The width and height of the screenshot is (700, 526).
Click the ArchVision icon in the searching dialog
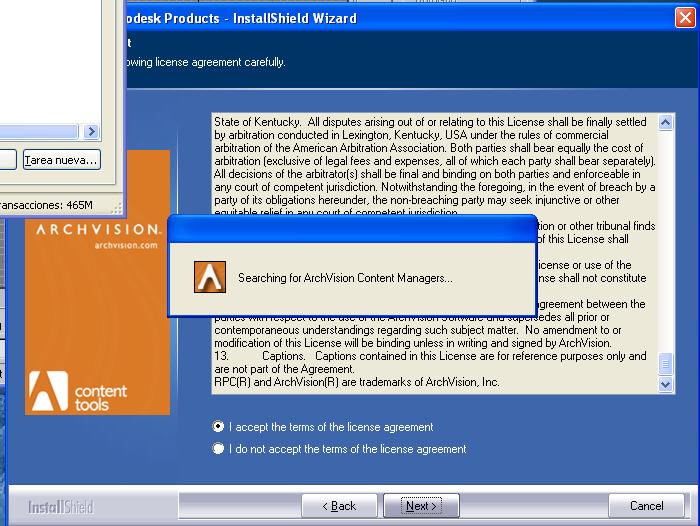pyautogui.click(x=210, y=277)
